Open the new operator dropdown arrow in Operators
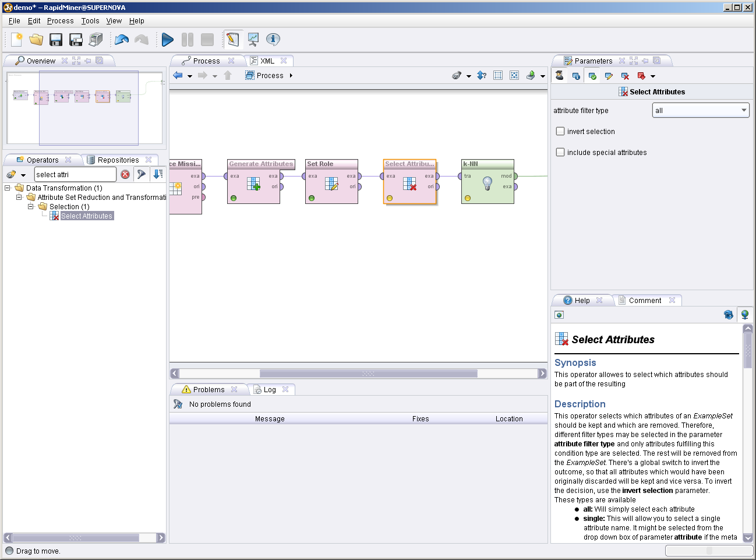The width and height of the screenshot is (756, 560). click(x=23, y=175)
